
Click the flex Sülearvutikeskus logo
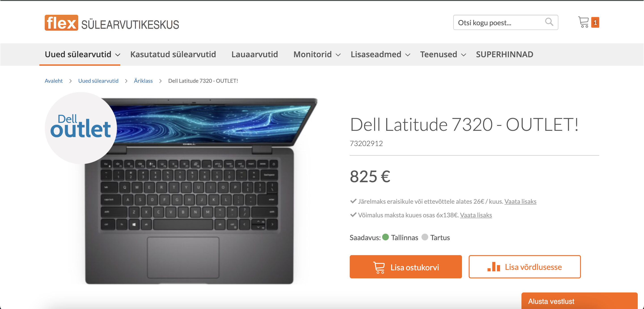112,23
